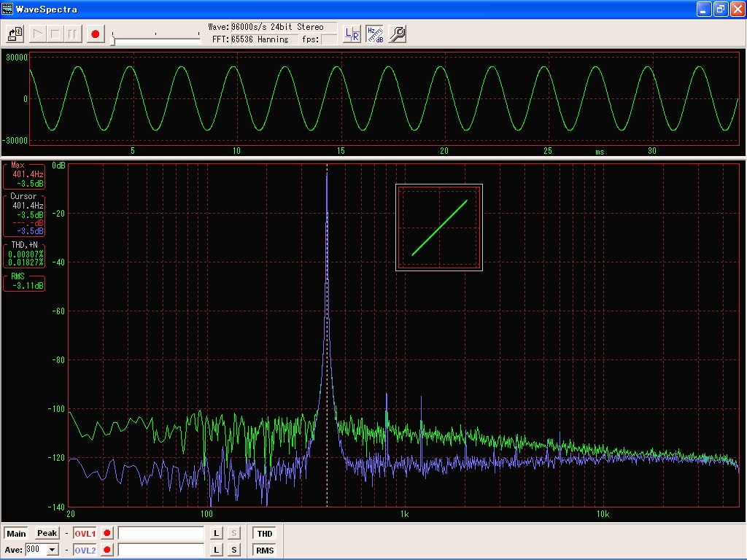Open wave file icon in toolbar
This screenshot has height=560, width=747.
coord(15,34)
